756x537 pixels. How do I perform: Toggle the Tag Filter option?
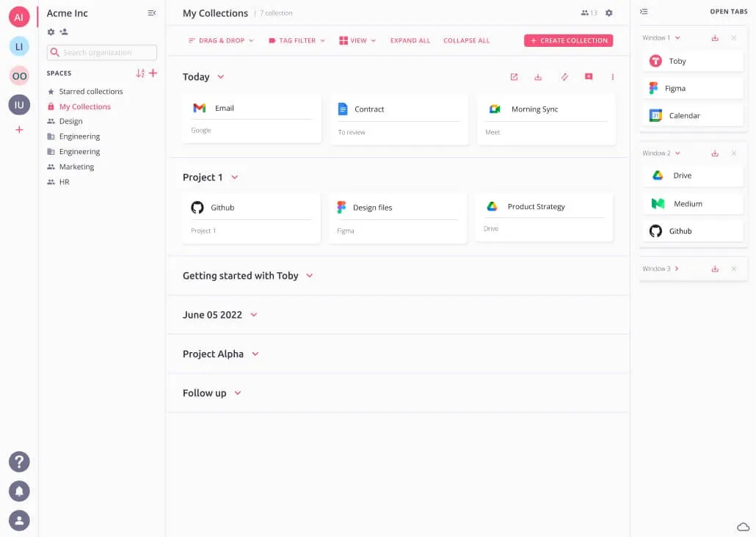click(296, 40)
